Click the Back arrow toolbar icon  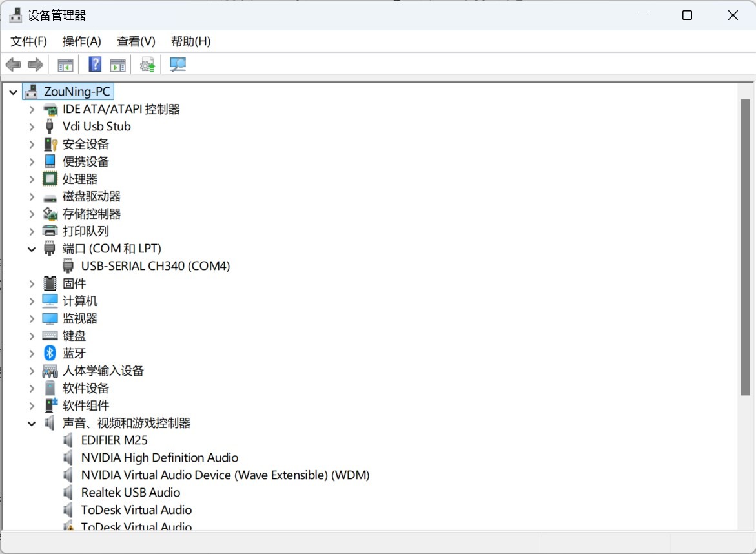14,65
